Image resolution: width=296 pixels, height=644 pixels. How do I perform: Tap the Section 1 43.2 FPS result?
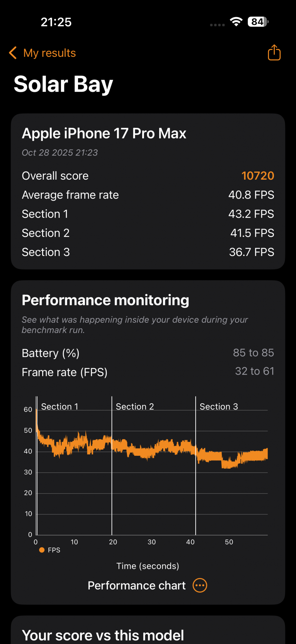pyautogui.click(x=251, y=214)
